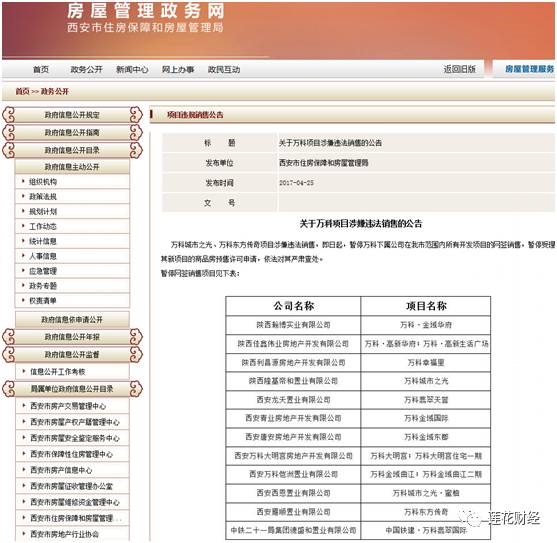Click the 万科翡翠天誉 table cell
The height and width of the screenshot is (543, 557).
[x=426, y=400]
